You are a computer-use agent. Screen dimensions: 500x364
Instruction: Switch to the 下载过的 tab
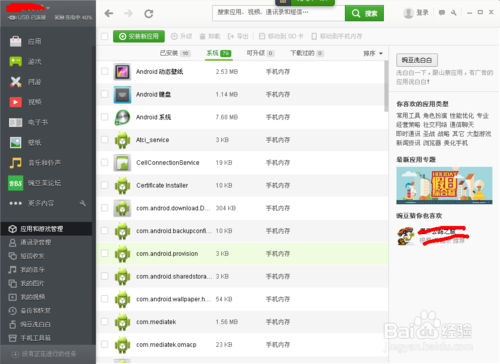pos(307,53)
